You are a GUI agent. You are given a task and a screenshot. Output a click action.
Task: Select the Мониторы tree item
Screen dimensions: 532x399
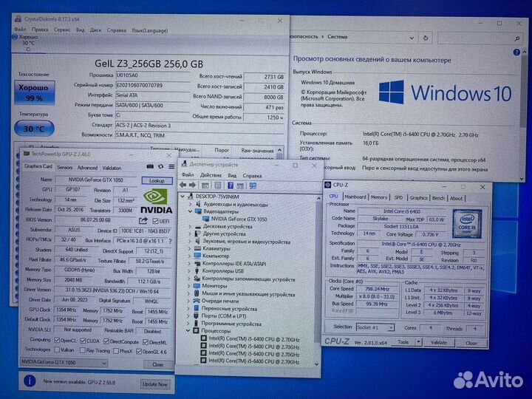click(x=214, y=286)
